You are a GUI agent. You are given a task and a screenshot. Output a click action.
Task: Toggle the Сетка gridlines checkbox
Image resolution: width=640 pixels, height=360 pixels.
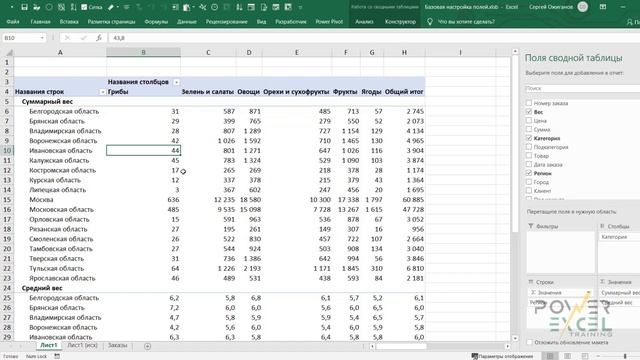[x=84, y=7]
